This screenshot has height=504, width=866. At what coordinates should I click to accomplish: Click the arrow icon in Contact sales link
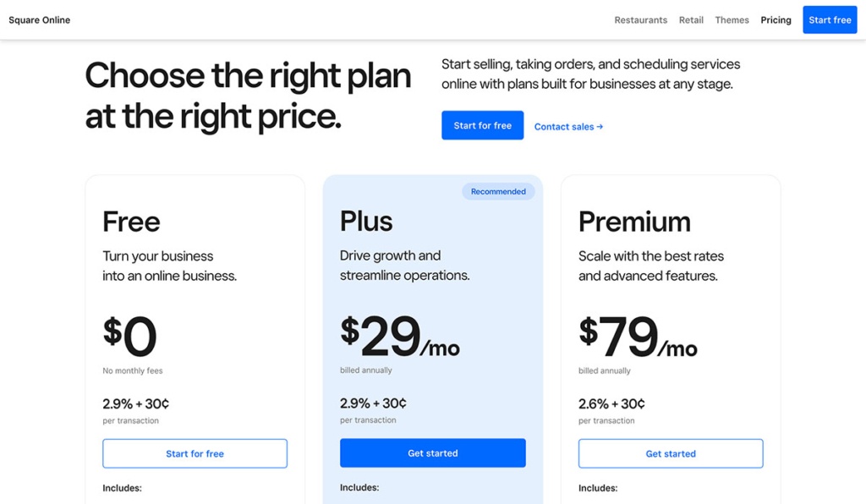click(x=600, y=126)
